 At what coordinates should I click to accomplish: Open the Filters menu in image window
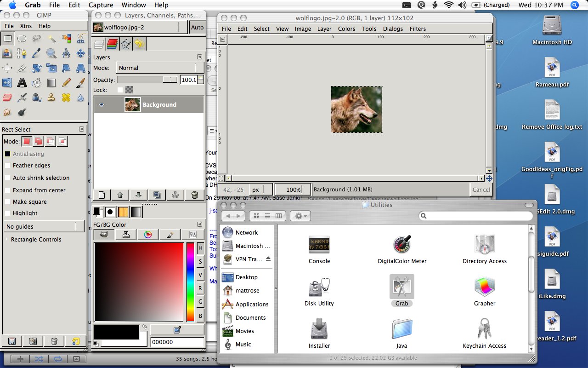click(x=418, y=29)
